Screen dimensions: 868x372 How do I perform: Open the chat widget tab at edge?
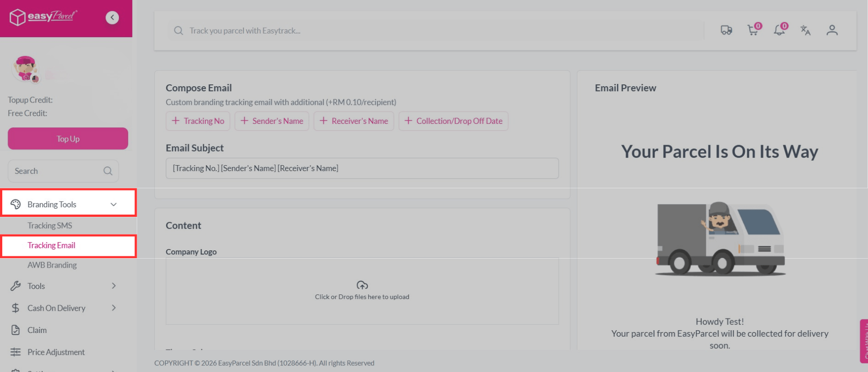click(x=864, y=341)
